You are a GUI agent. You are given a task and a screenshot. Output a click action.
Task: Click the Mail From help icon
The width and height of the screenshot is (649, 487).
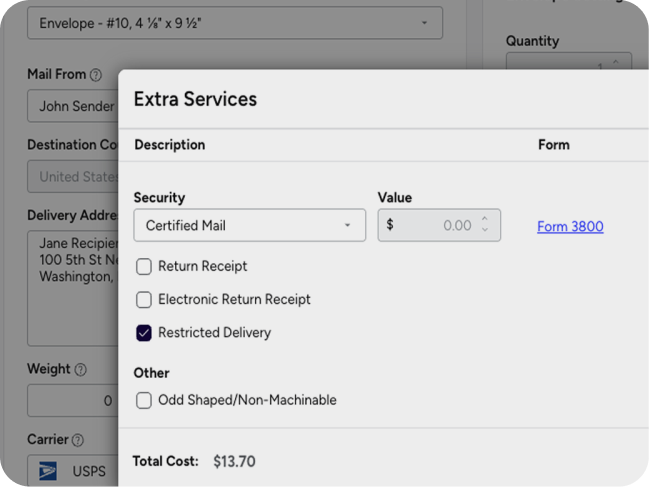tap(96, 75)
